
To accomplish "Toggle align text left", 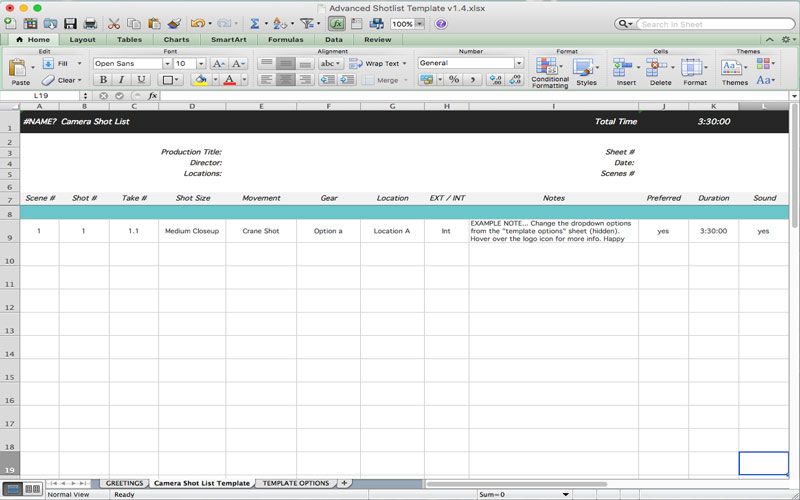I will [x=266, y=80].
